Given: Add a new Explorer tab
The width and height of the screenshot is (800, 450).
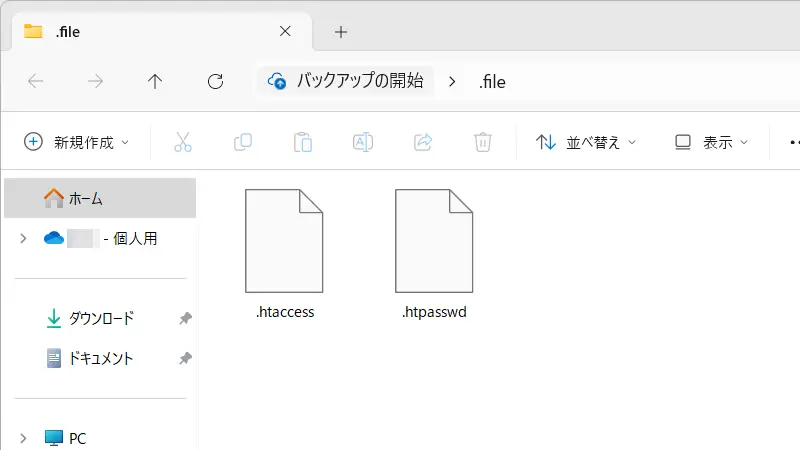Looking at the screenshot, I should [x=341, y=32].
